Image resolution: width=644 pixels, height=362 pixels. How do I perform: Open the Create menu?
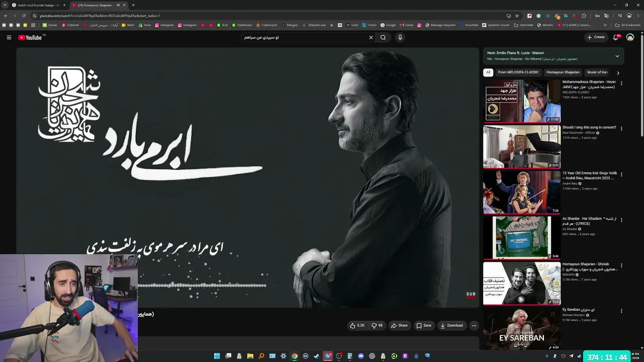coord(596,37)
